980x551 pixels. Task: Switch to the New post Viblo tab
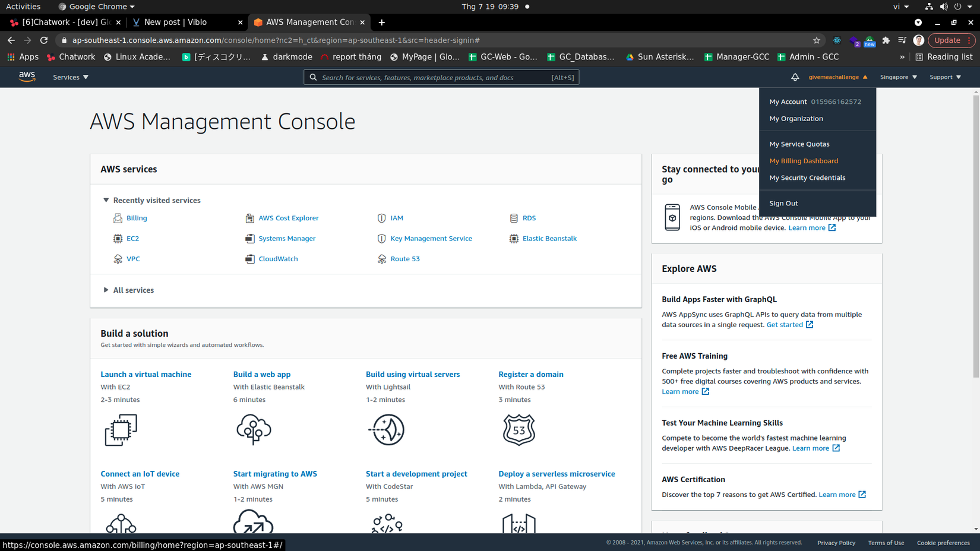pos(187,23)
